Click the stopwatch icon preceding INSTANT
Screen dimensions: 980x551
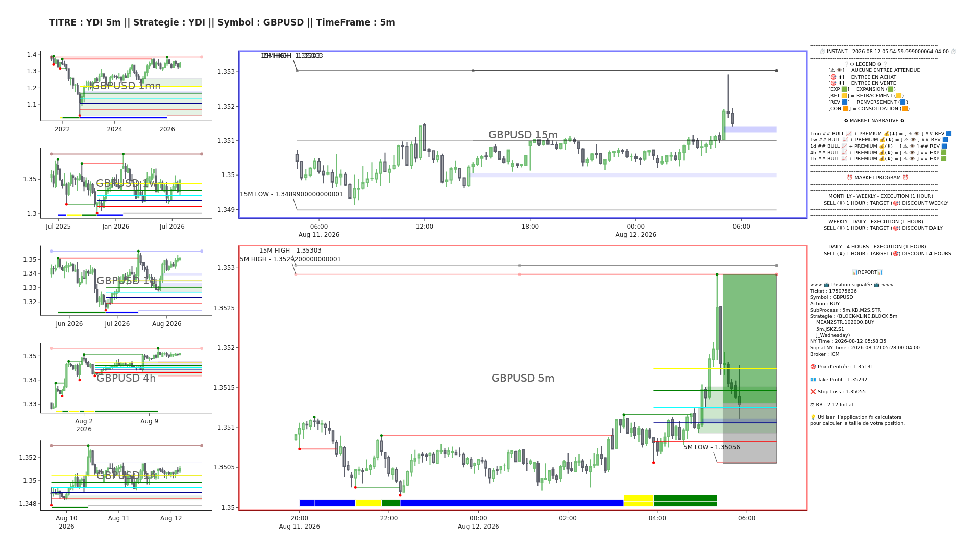point(822,52)
